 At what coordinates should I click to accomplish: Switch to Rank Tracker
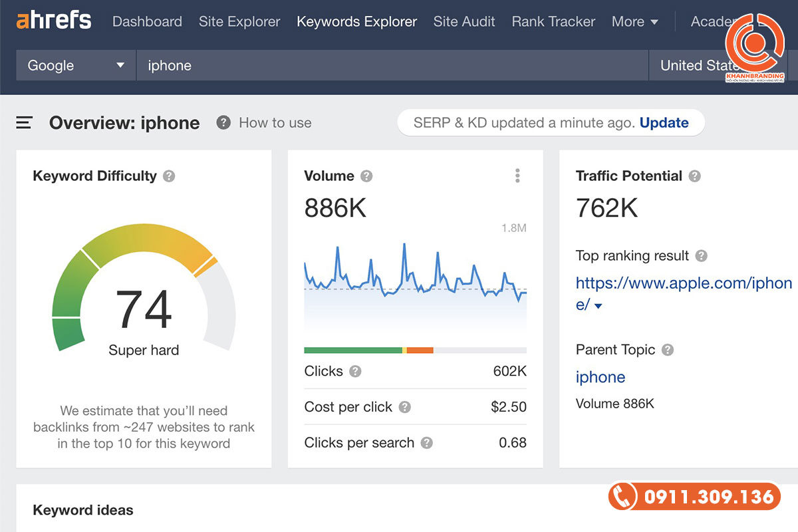tap(553, 21)
